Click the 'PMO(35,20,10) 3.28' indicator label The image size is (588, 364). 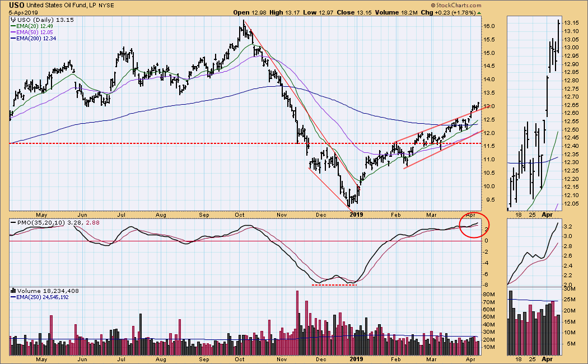50,223
